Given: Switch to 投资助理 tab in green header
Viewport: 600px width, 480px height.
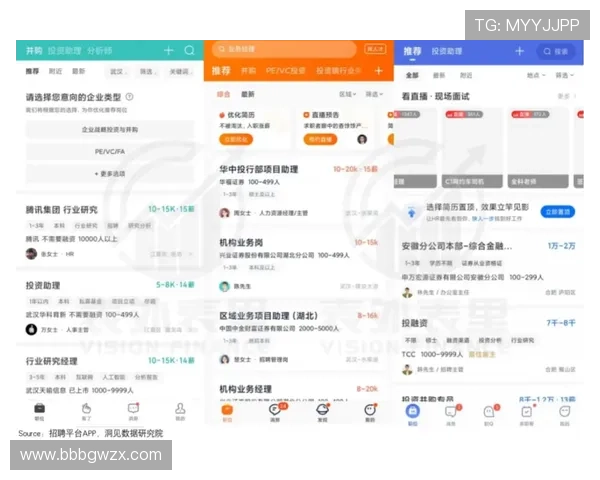Looking at the screenshot, I should click(x=65, y=51).
